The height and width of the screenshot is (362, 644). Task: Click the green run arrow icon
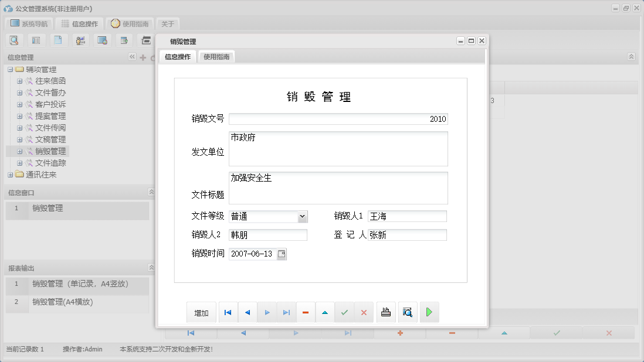[x=429, y=312]
